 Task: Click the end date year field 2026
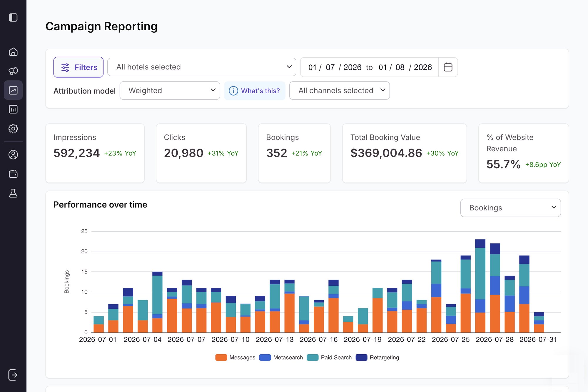(x=423, y=67)
